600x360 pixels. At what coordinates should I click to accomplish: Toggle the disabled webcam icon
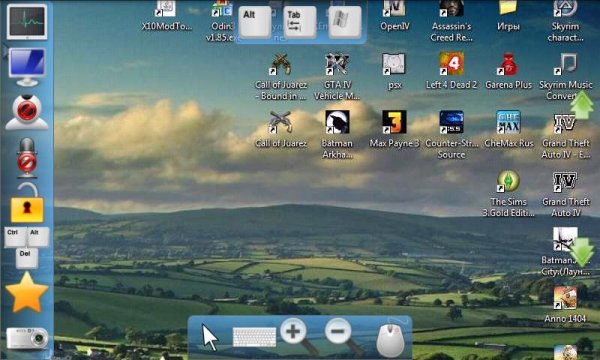click(27, 112)
